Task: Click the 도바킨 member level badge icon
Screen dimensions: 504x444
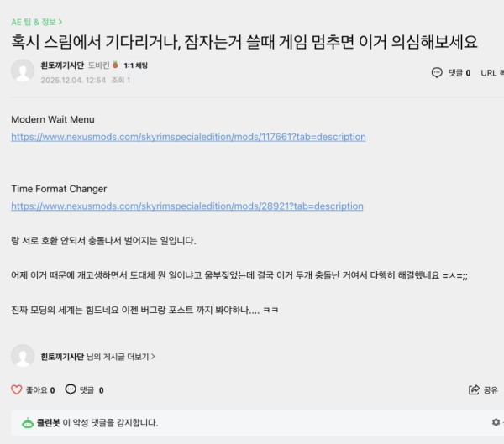Action: point(115,65)
